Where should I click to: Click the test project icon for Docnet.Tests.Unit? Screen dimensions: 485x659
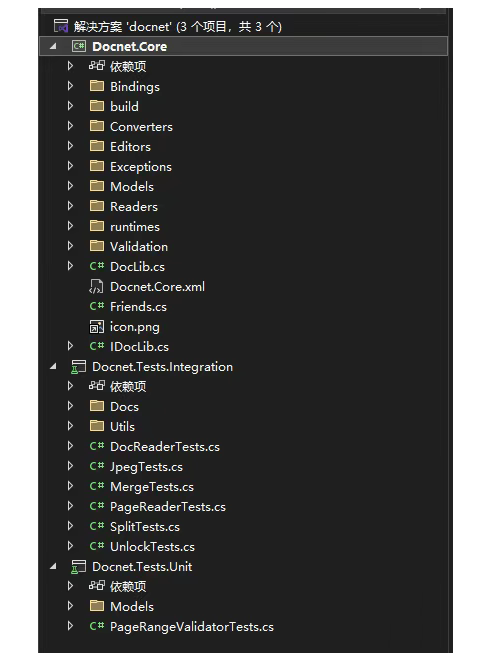point(79,567)
